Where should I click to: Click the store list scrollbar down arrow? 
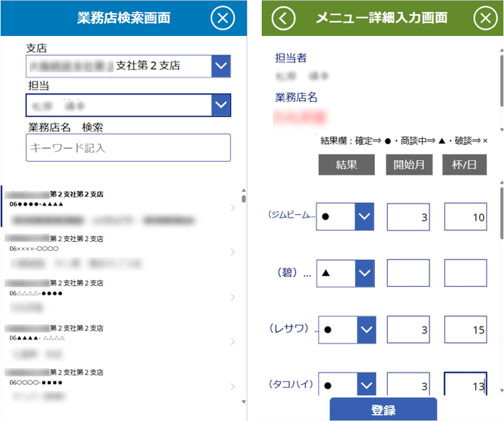(x=243, y=401)
